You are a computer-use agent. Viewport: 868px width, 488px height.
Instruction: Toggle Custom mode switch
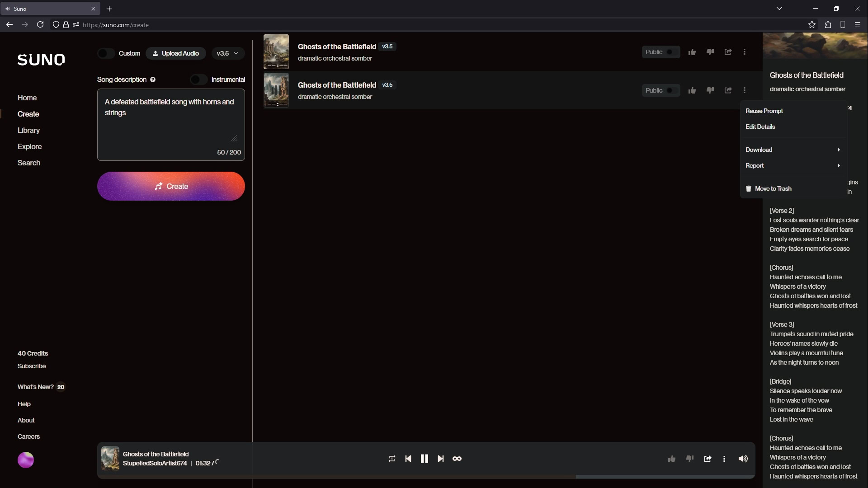tap(106, 53)
